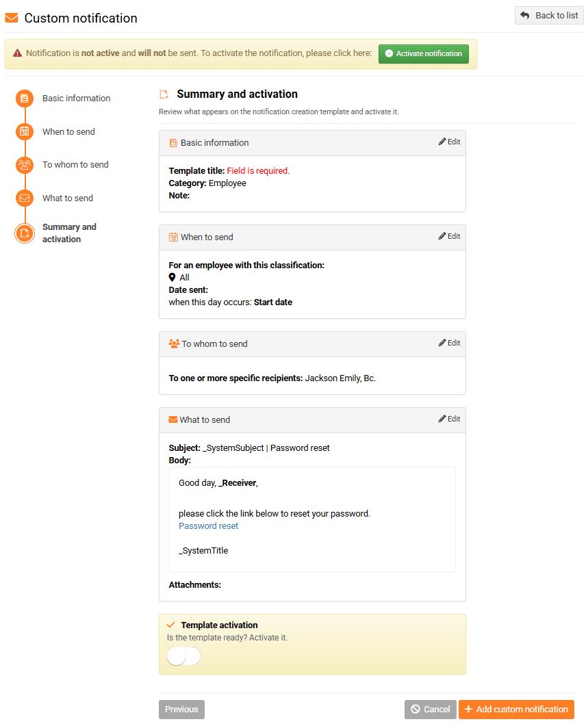Open the Password reset link in body

tap(209, 526)
